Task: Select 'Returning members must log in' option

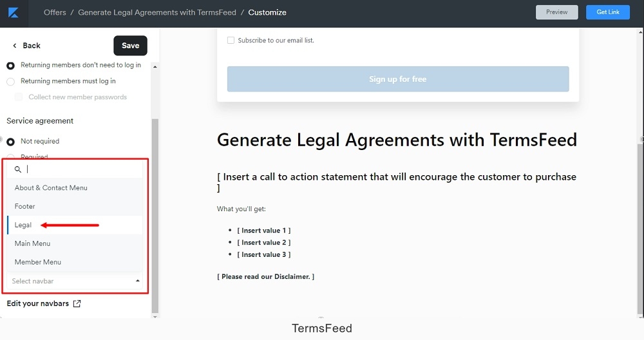Action: 11,82
